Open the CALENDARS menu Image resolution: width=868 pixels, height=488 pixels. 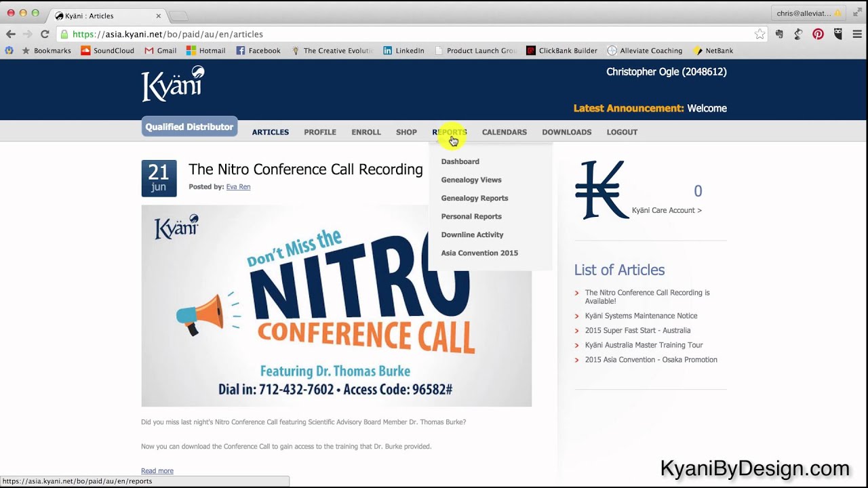coord(505,132)
